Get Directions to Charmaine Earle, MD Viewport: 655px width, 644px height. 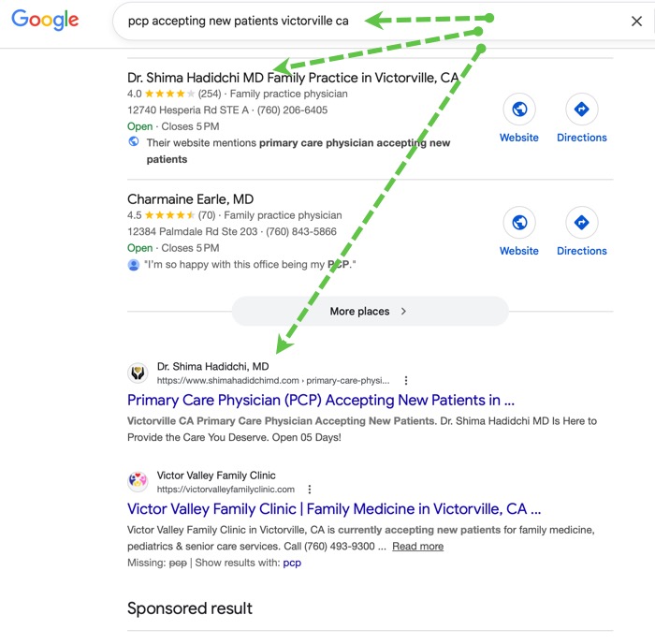point(582,223)
